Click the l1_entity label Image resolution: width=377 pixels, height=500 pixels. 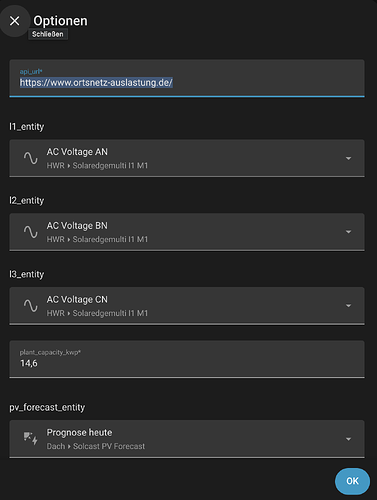[x=27, y=127]
